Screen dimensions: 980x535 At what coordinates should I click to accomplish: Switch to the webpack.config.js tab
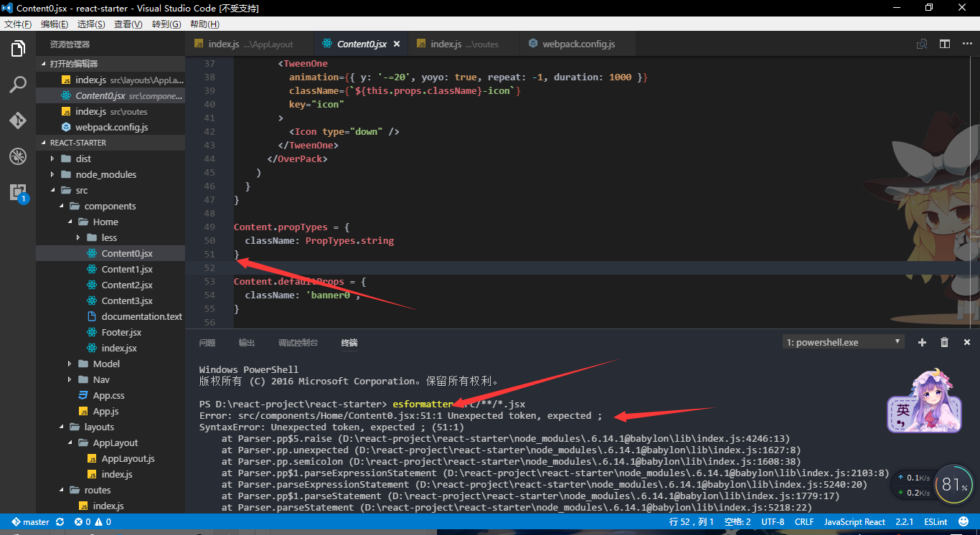coord(578,44)
